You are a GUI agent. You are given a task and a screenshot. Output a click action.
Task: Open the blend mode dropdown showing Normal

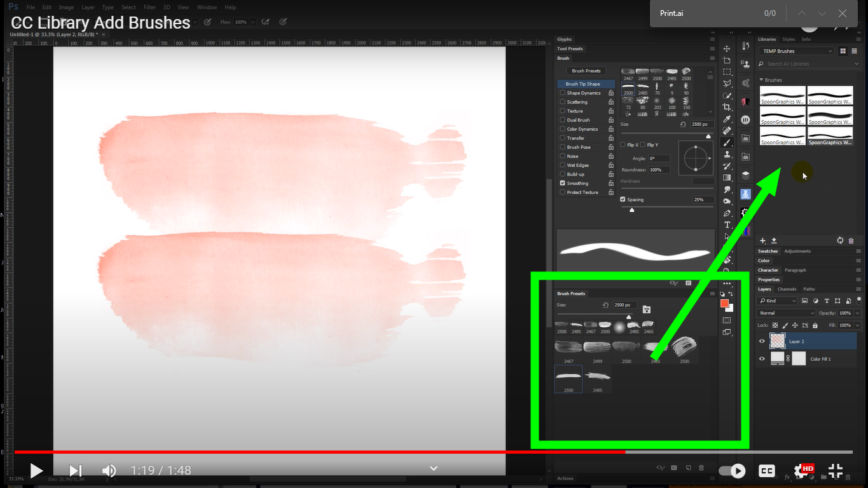pyautogui.click(x=785, y=313)
